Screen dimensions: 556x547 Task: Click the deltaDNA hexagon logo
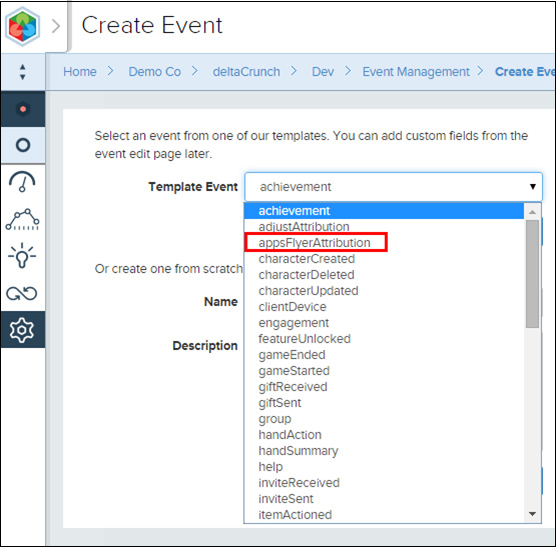pos(22,27)
